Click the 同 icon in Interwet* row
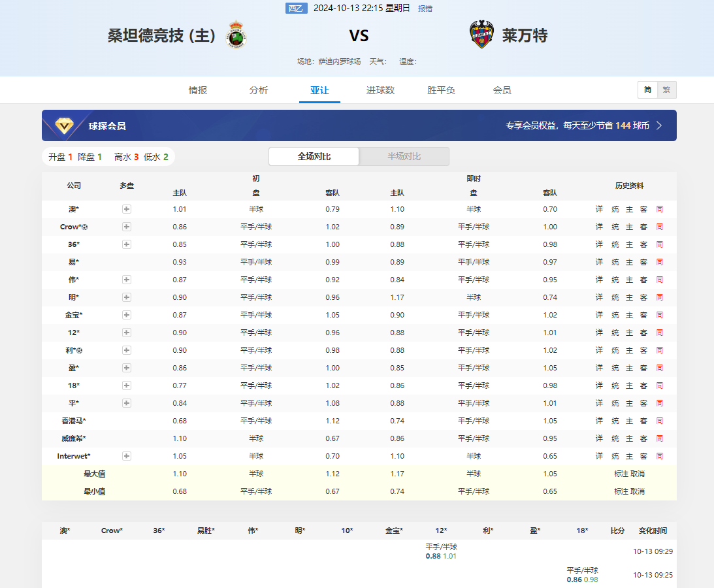The image size is (714, 588). point(659,456)
